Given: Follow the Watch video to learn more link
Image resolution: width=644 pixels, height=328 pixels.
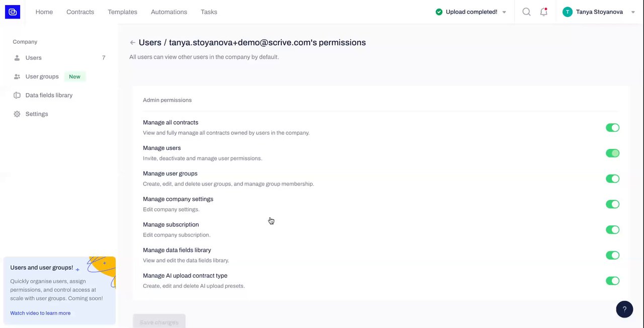Looking at the screenshot, I should pos(40,313).
